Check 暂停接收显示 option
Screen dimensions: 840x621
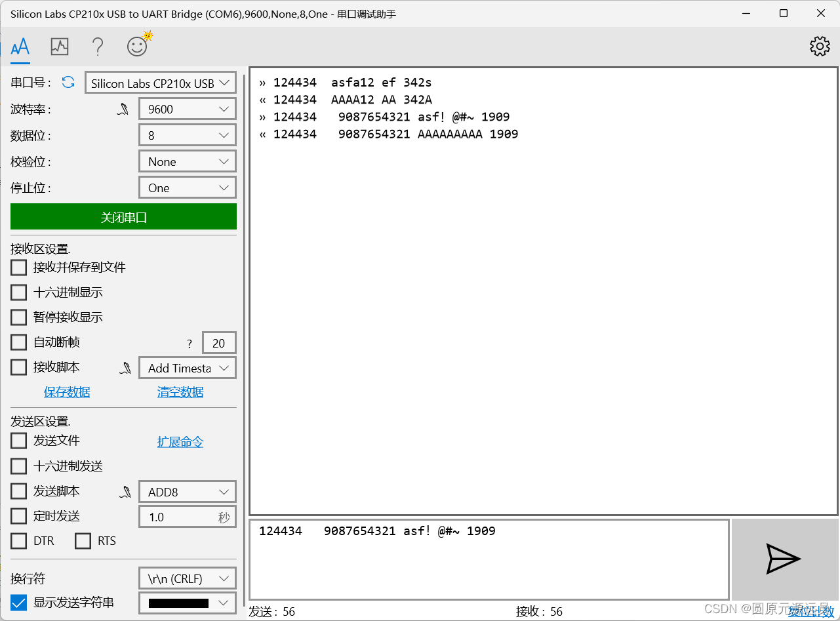19,317
